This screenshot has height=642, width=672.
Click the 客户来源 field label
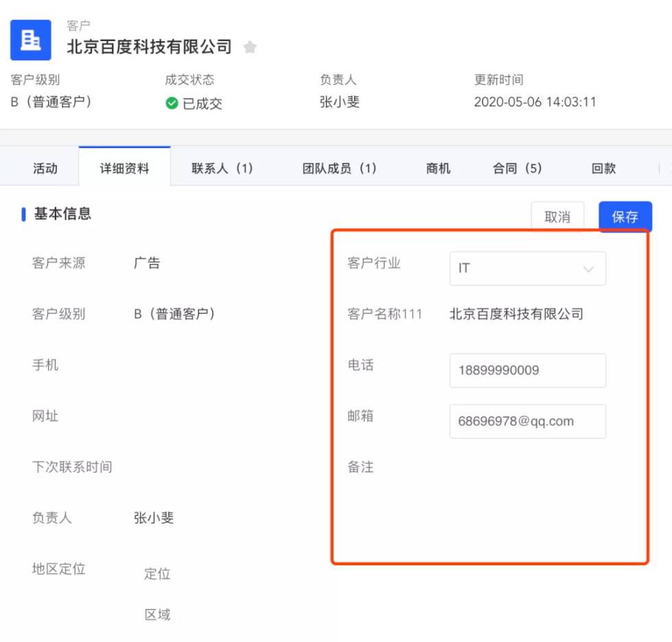(59, 263)
